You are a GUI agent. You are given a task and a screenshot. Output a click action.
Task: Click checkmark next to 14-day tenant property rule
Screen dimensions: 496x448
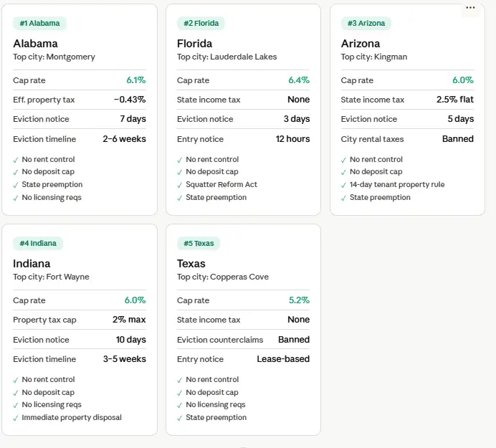(344, 185)
